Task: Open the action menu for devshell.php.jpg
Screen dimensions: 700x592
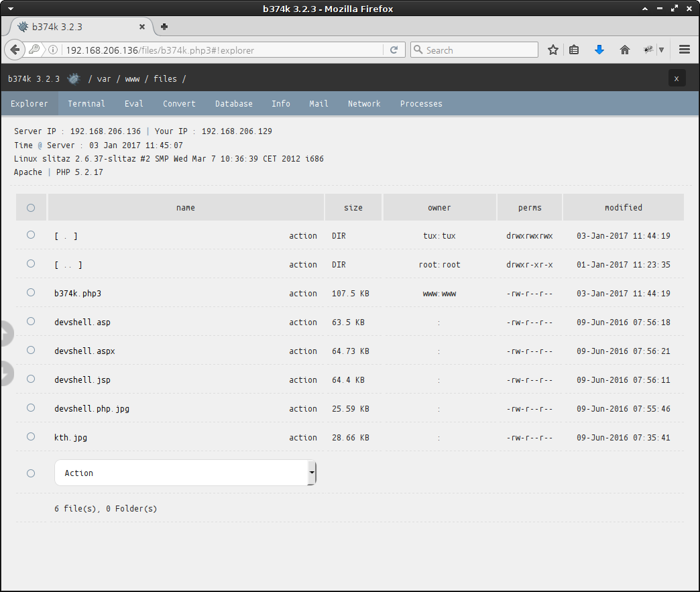Action: 302,409
